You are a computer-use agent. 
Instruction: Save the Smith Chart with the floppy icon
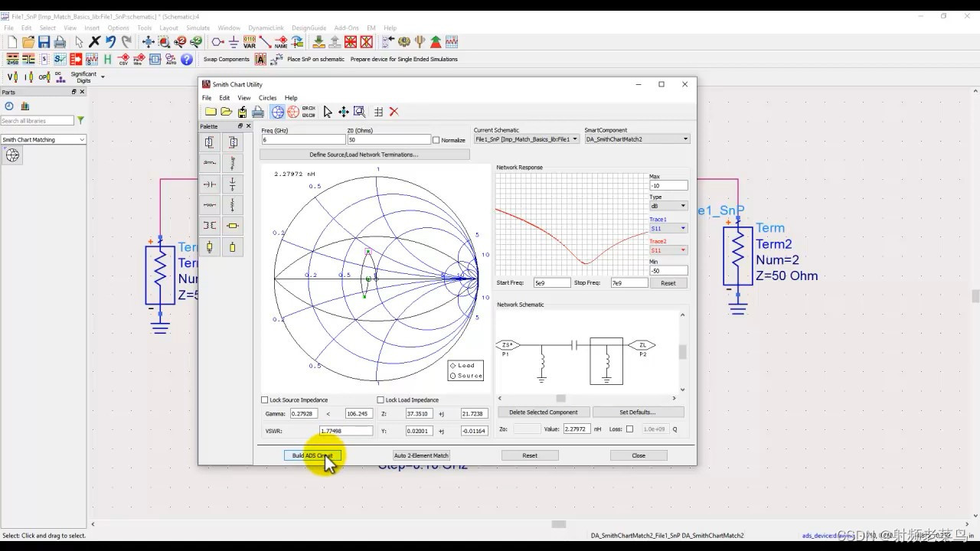tap(242, 112)
